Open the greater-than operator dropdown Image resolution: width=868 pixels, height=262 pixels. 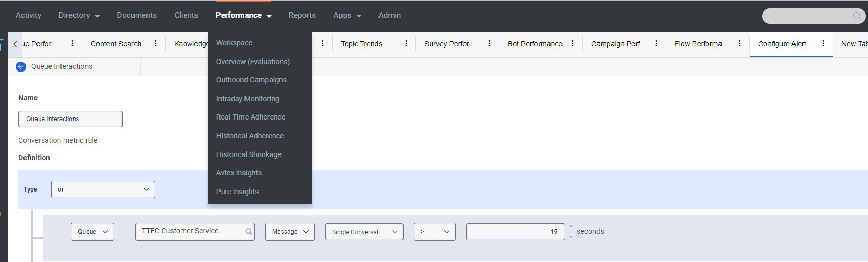tap(434, 232)
